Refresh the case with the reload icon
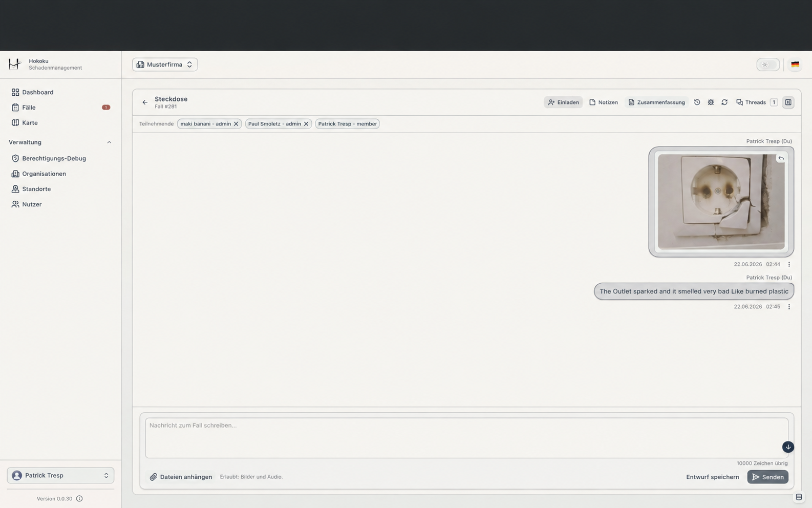The width and height of the screenshot is (812, 508). click(724, 102)
